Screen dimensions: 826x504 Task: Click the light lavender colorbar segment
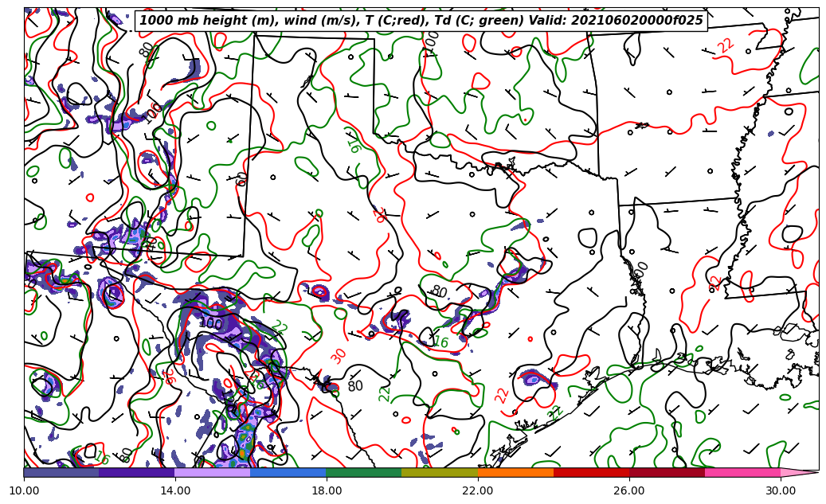pos(213,472)
